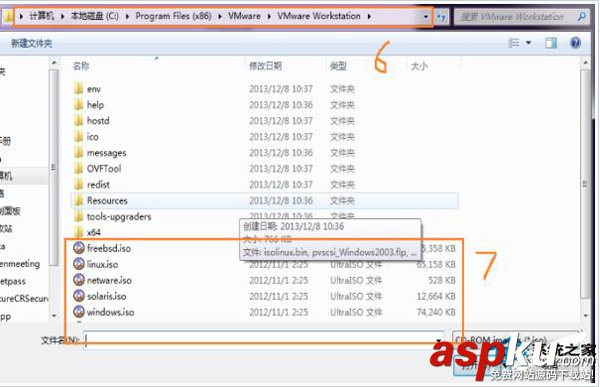Select the file name linux.iso
The height and width of the screenshot is (387, 600).
coord(103,264)
